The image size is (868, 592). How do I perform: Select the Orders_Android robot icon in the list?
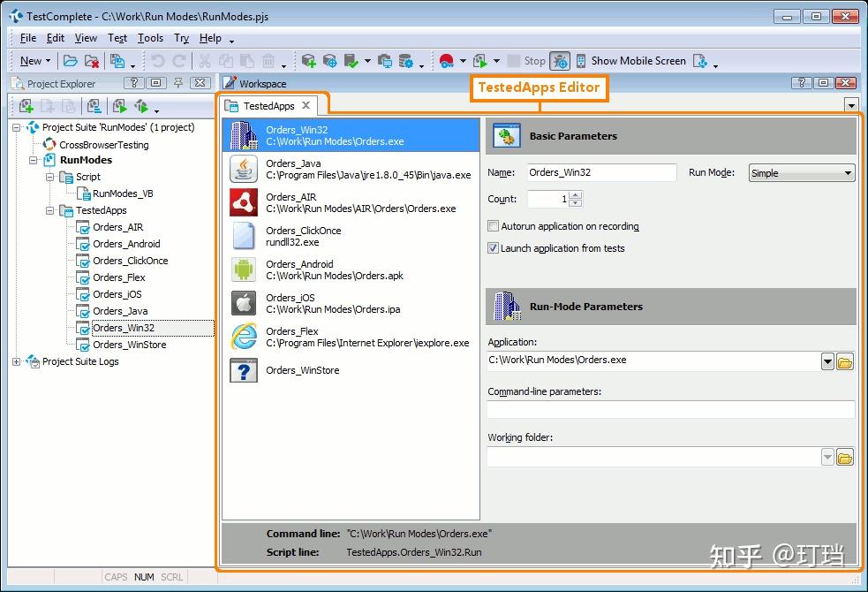point(244,269)
